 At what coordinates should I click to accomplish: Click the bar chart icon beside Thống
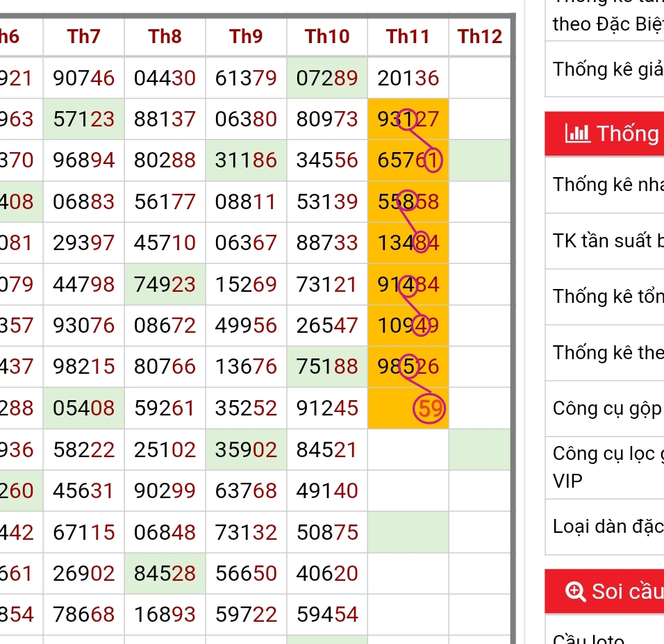[x=578, y=133]
